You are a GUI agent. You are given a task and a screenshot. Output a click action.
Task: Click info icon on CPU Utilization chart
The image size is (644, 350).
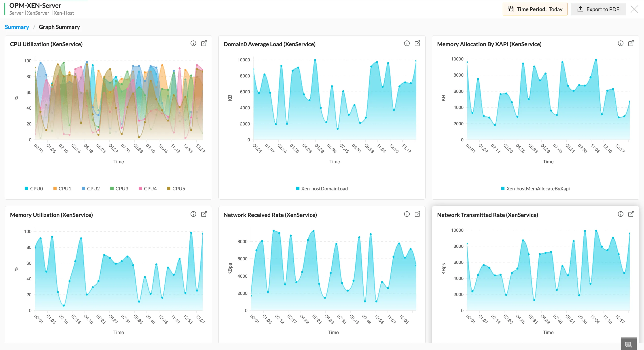[193, 43]
